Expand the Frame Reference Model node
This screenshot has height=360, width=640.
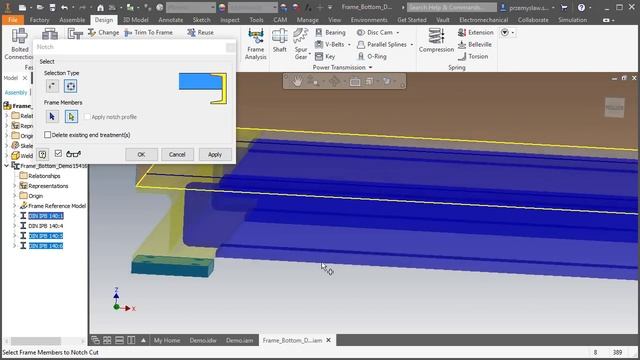click(x=14, y=206)
